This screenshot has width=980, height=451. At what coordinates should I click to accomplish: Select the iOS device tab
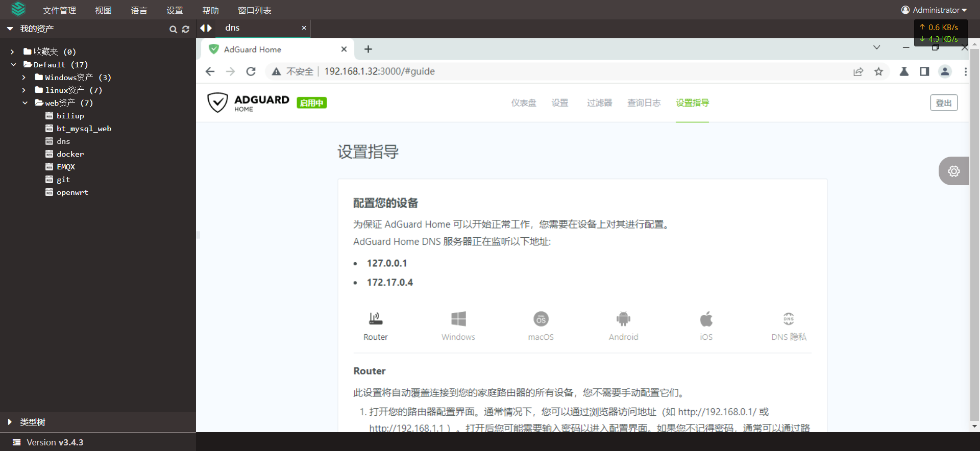[706, 327]
